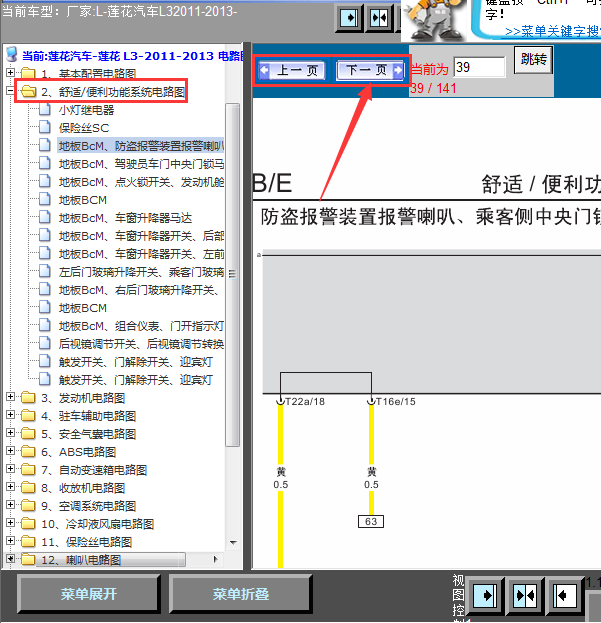Select 地板BcM、点火锁开关、发动机舱 item
The image size is (601, 623).
click(x=141, y=182)
